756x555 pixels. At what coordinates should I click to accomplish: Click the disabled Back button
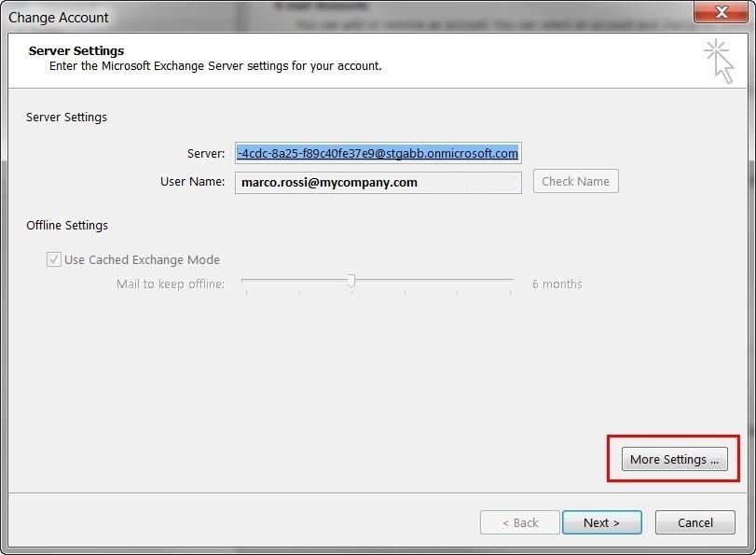coord(520,522)
